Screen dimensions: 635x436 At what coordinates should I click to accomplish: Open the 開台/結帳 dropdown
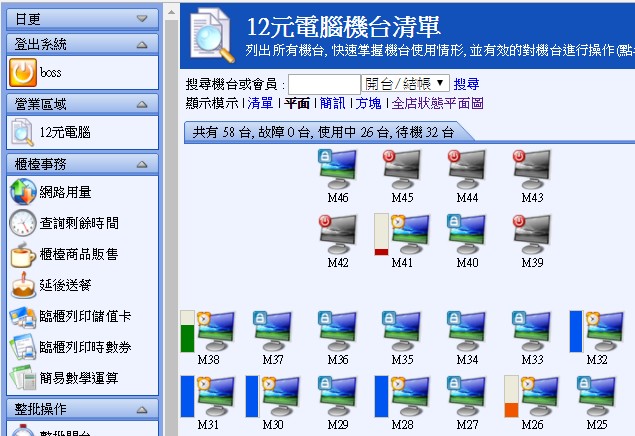coord(405,84)
